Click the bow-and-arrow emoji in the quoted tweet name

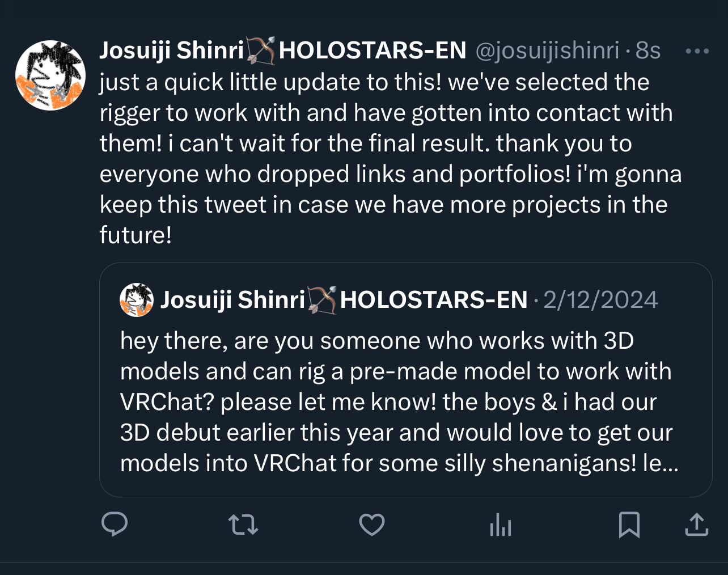pyautogui.click(x=323, y=300)
